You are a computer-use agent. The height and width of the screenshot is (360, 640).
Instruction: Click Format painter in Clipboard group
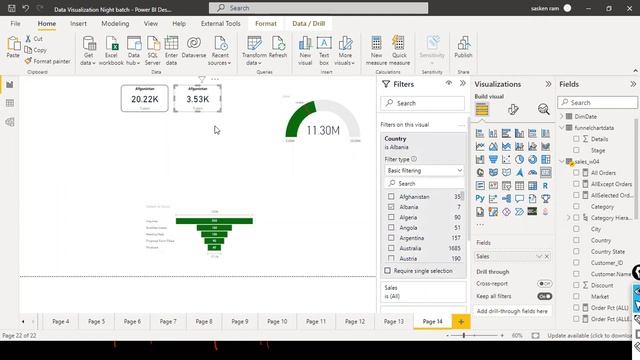[x=47, y=61]
